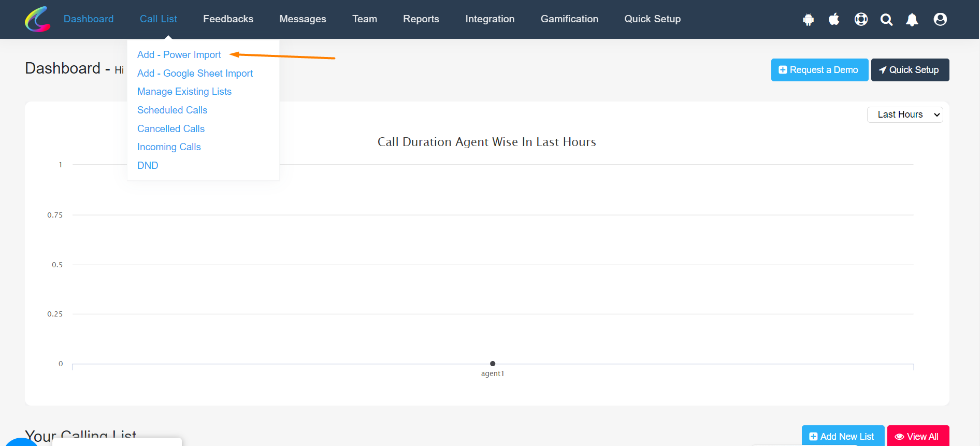
Task: Open the Integration menu
Action: pos(490,19)
